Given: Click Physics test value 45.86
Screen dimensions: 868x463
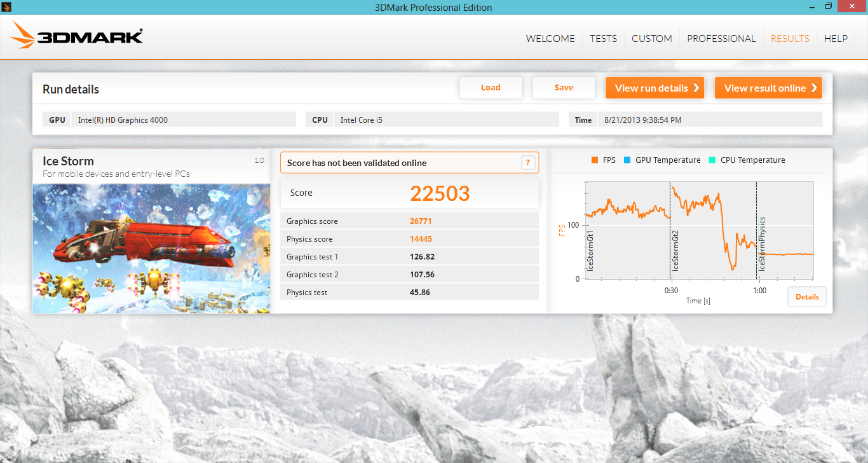Looking at the screenshot, I should coord(420,293).
